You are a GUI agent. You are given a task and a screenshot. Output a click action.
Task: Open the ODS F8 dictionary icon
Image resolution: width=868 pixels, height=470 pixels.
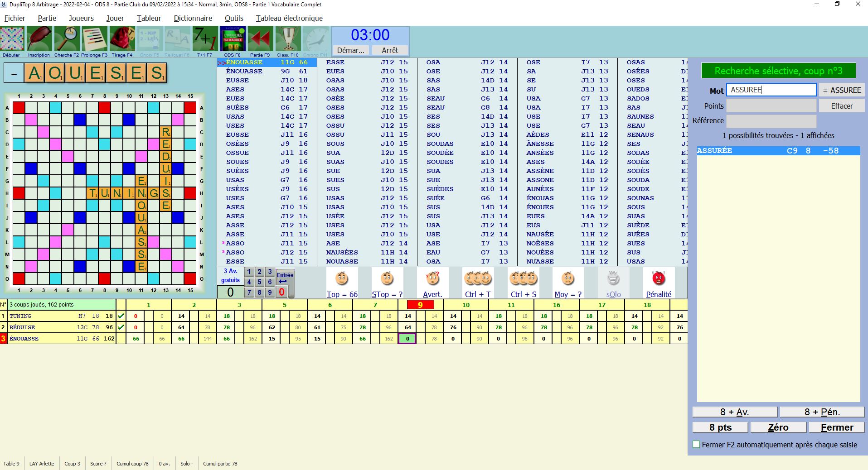233,39
